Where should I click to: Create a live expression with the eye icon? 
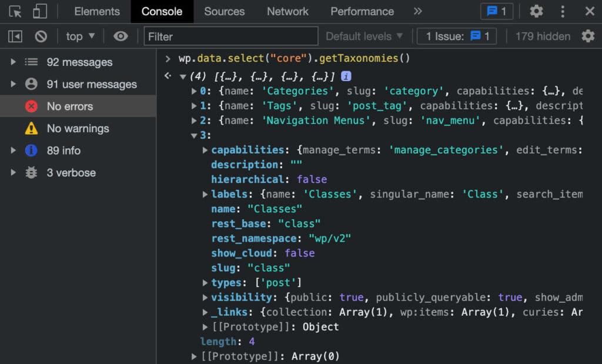(121, 36)
